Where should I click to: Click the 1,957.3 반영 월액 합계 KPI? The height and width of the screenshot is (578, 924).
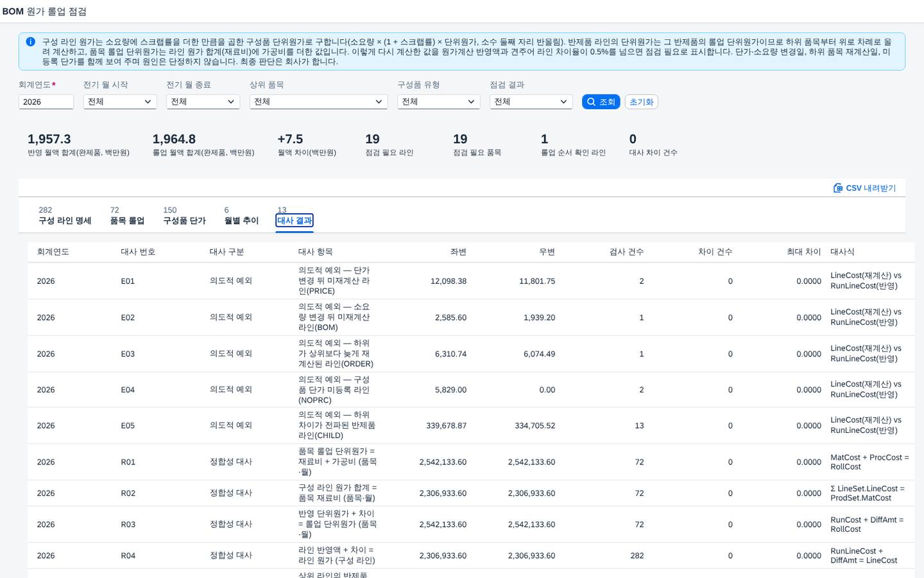[x=78, y=145]
